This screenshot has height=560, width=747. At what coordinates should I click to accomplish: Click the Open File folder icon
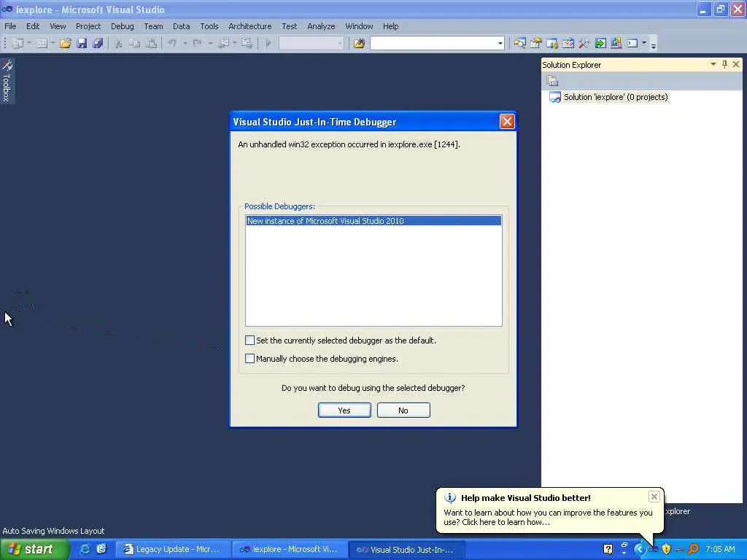(65, 43)
